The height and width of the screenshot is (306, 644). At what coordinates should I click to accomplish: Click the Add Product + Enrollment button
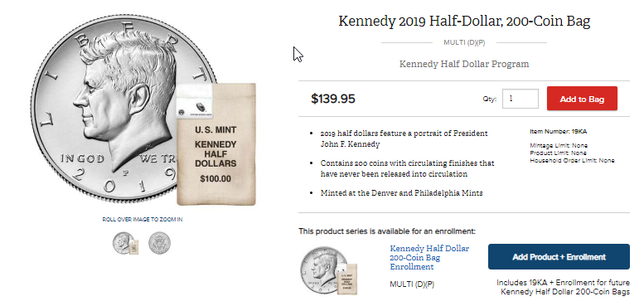559,257
